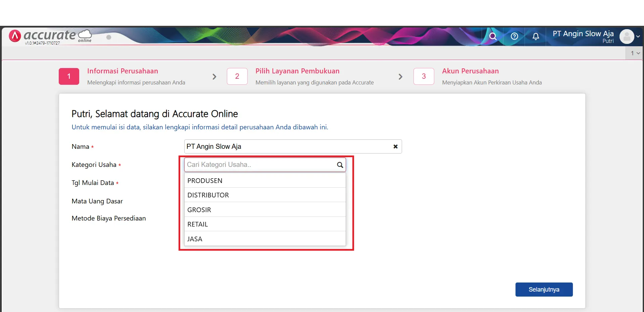Click the Mata Uang Dasar label
The image size is (644, 312).
97,201
